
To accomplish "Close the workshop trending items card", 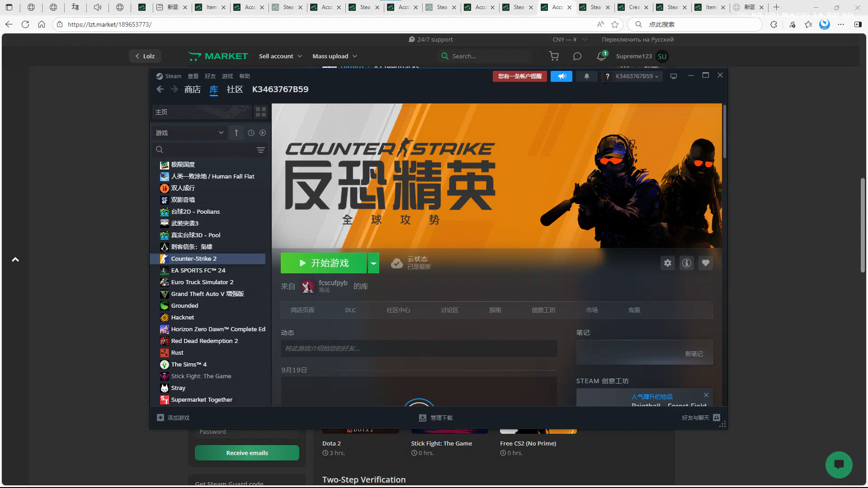I will coord(706,395).
